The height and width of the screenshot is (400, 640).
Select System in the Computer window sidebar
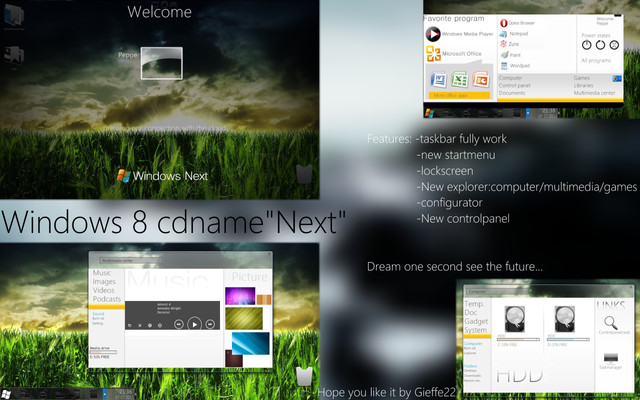pyautogui.click(x=476, y=330)
